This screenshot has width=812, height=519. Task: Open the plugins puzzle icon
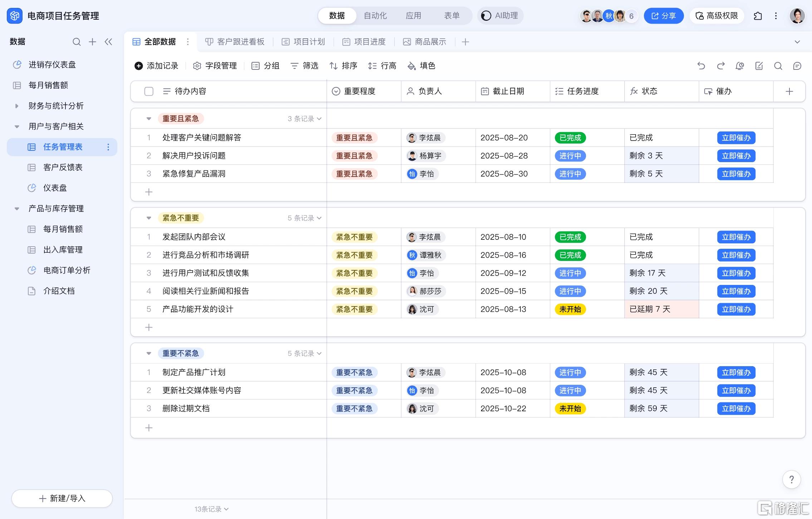(758, 16)
